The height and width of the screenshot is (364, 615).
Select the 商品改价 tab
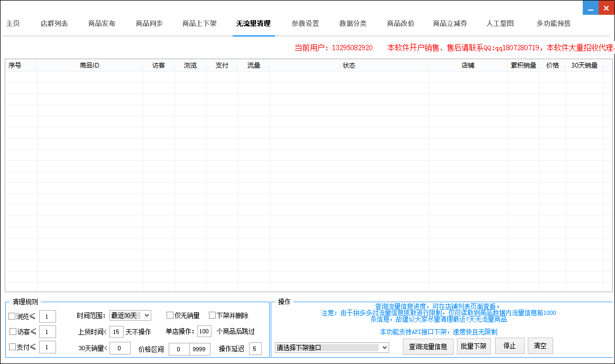click(400, 24)
